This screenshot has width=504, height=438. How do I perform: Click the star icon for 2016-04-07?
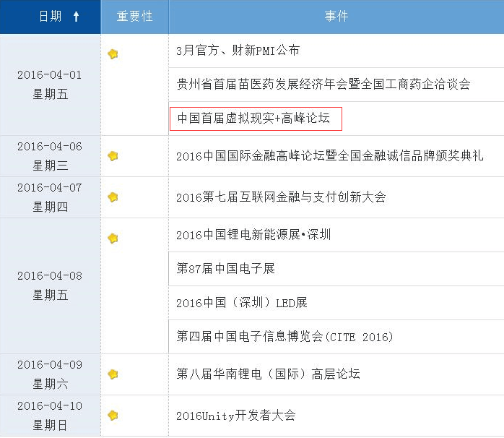pyautogui.click(x=113, y=197)
